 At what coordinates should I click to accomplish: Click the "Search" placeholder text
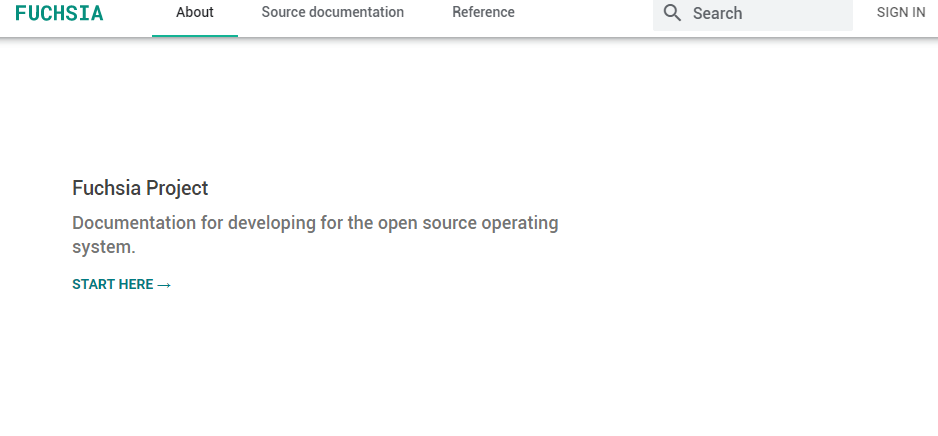pos(717,13)
